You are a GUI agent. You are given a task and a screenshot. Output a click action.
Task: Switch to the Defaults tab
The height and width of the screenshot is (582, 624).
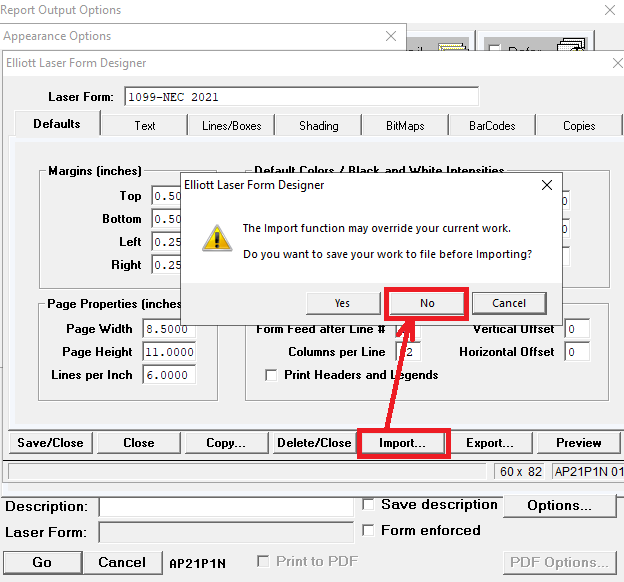tap(57, 124)
